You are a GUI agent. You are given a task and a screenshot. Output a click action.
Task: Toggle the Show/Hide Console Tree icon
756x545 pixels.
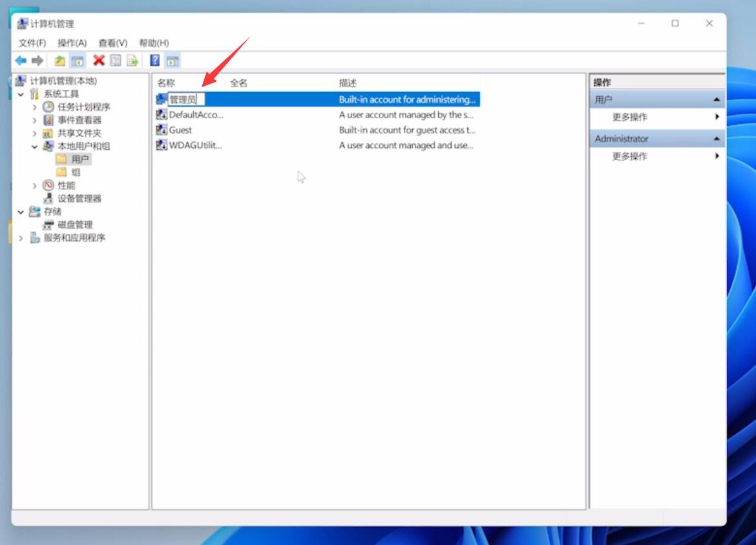pos(78,61)
